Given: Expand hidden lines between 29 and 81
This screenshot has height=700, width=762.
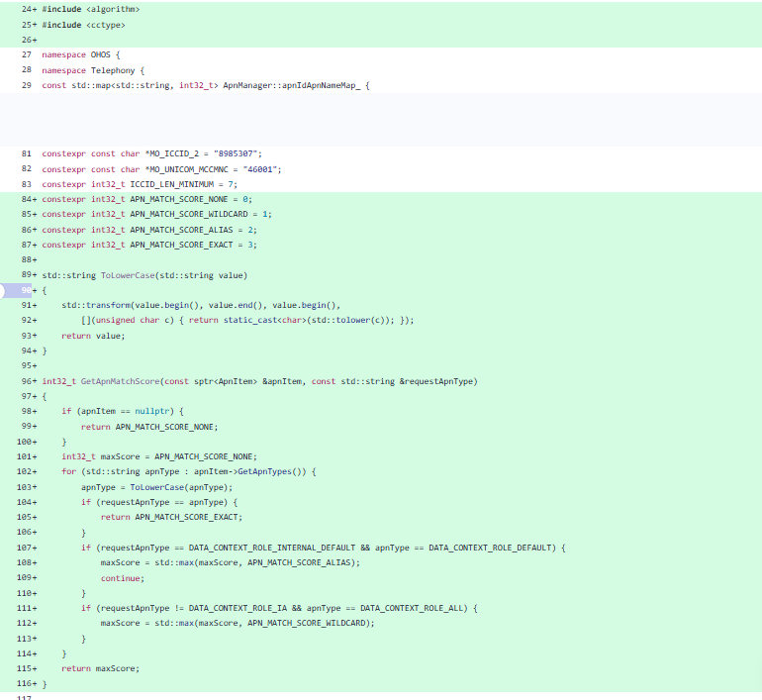Looking at the screenshot, I should coord(381,120).
